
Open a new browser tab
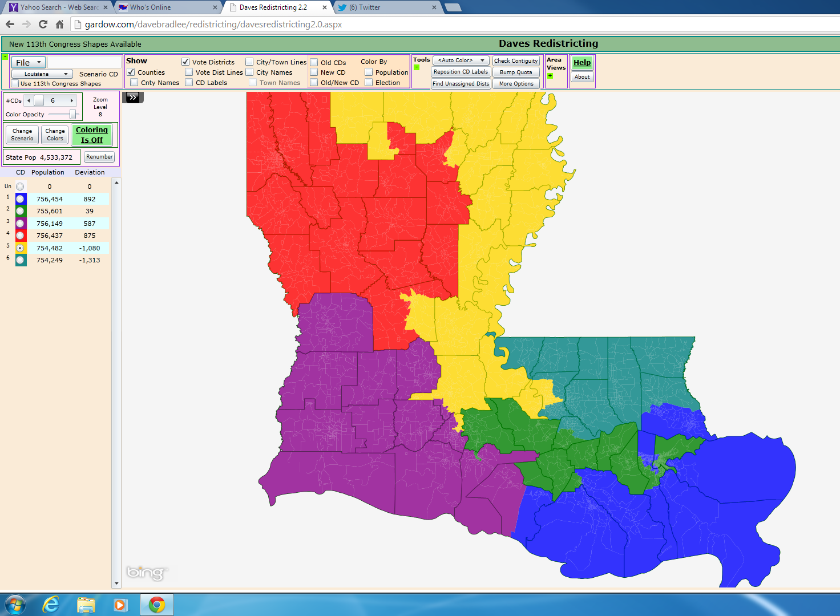click(x=453, y=7)
